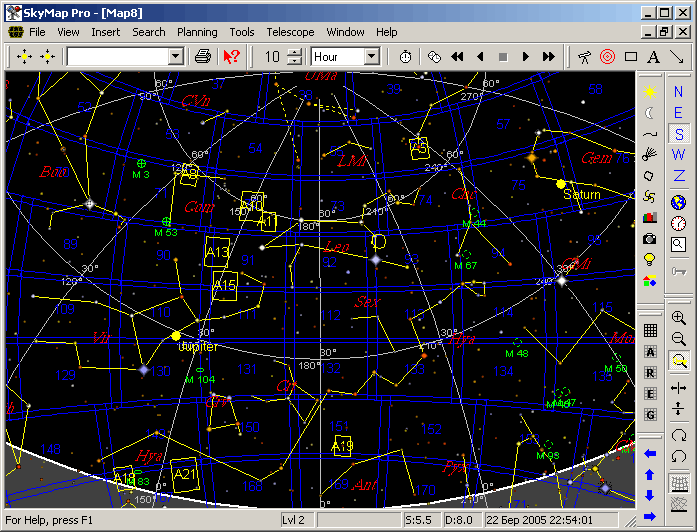Screen dimensions: 697x532
Task: Toggle the A grid button
Action: click(x=650, y=352)
